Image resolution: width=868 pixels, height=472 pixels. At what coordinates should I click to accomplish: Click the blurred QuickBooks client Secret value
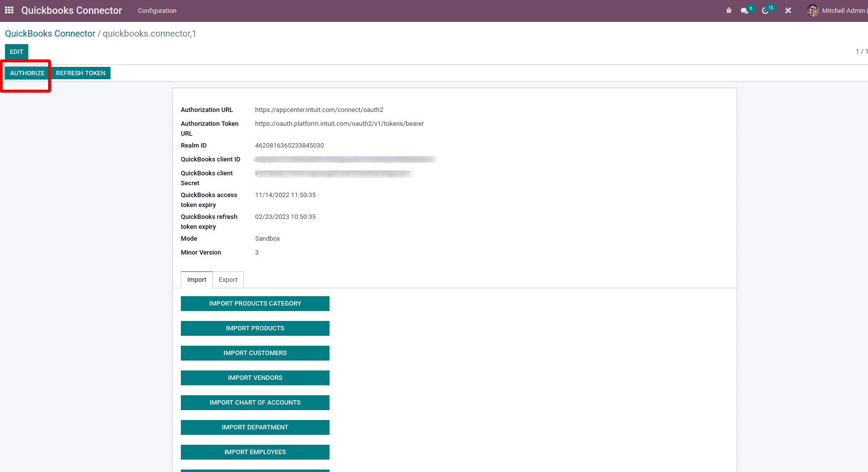click(x=335, y=173)
